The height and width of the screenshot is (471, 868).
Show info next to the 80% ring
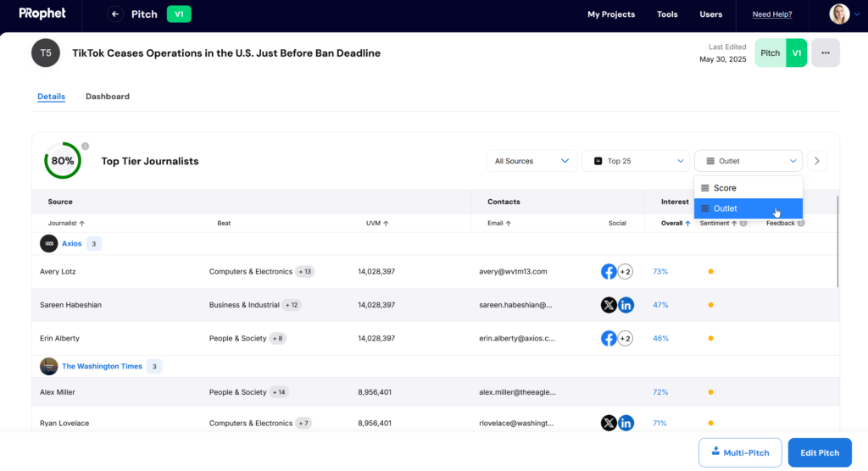(86, 146)
